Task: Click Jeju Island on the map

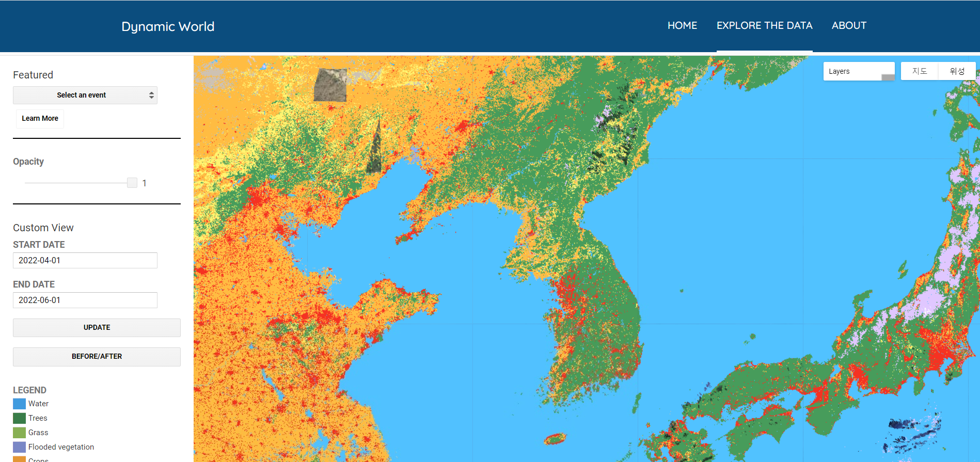Action: tap(555, 439)
